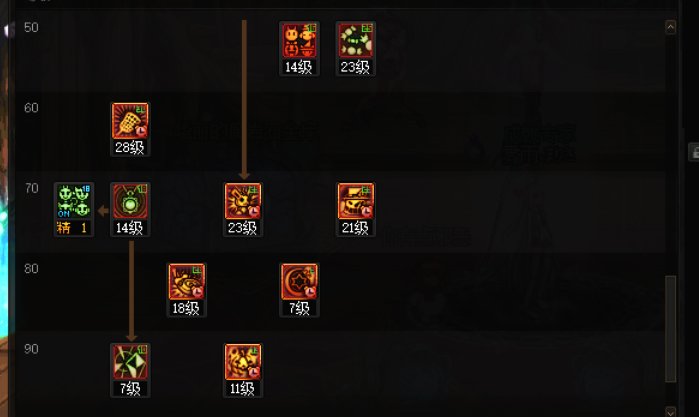Click the green orb skill at level 70
The width and height of the screenshot is (699, 417).
130,201
